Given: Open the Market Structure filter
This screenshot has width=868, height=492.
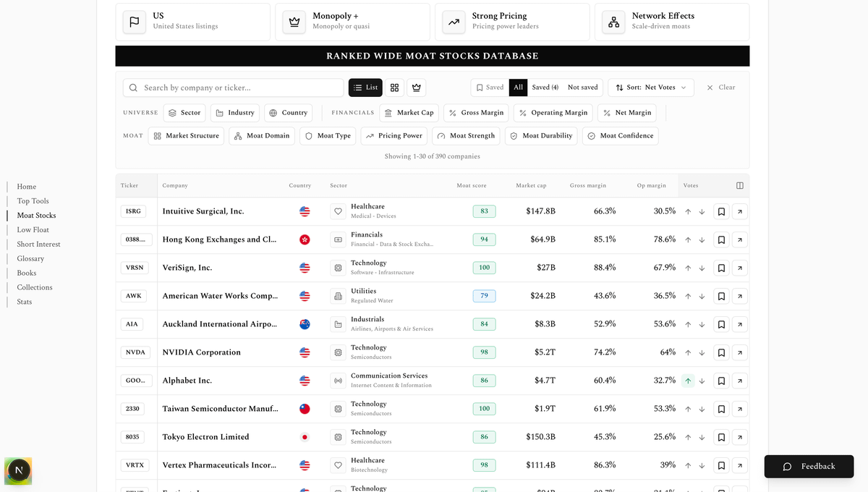Looking at the screenshot, I should [x=187, y=136].
